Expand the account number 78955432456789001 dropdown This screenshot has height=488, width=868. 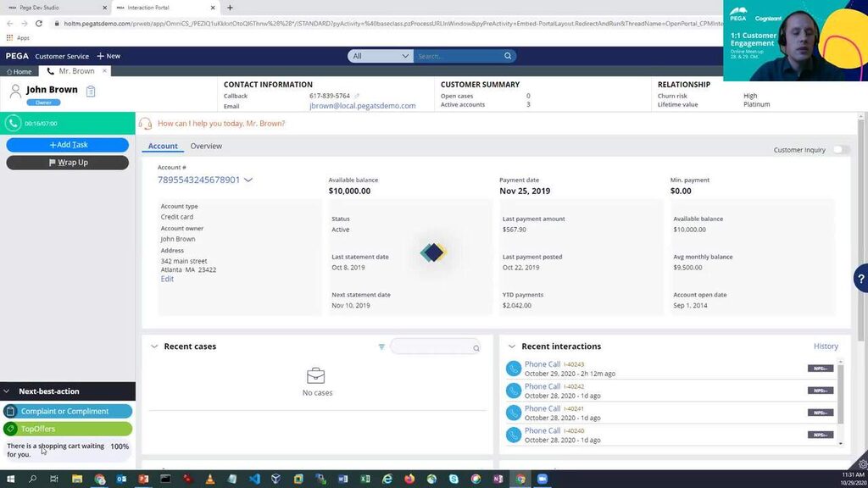tap(248, 180)
